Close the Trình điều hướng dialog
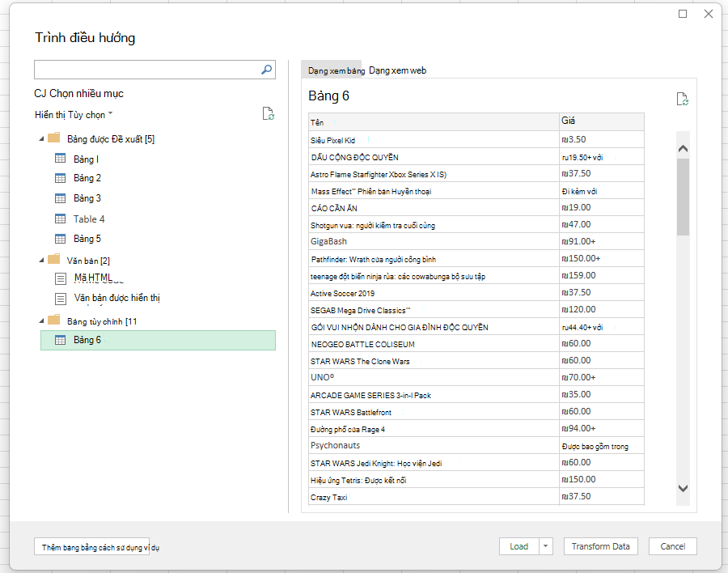The height and width of the screenshot is (573, 728). [709, 14]
